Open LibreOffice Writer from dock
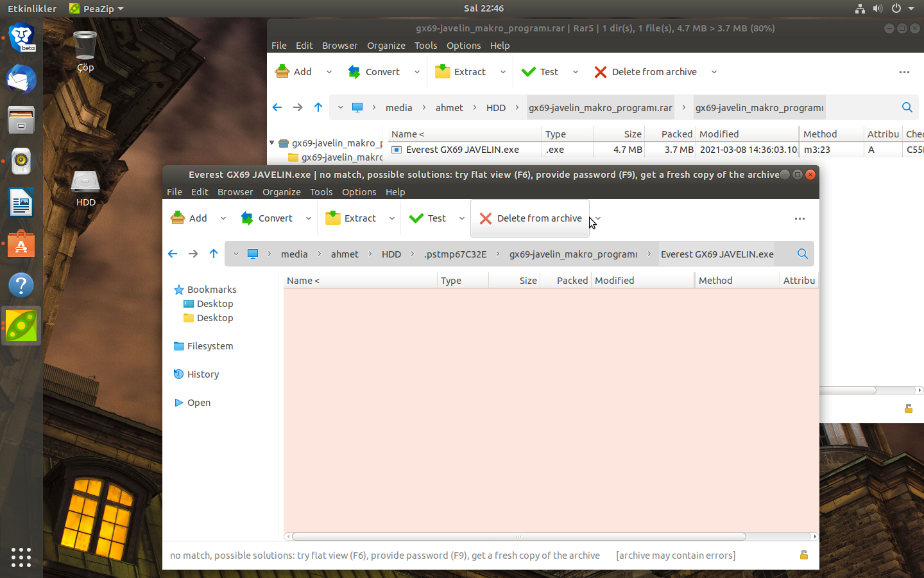Viewport: 924px width, 578px height. [21, 203]
